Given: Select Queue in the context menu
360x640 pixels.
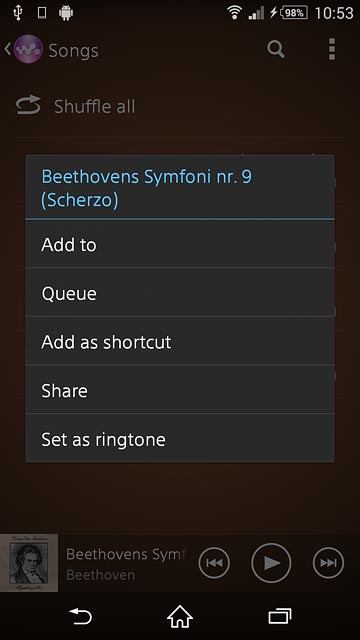Looking at the screenshot, I should 180,292.
